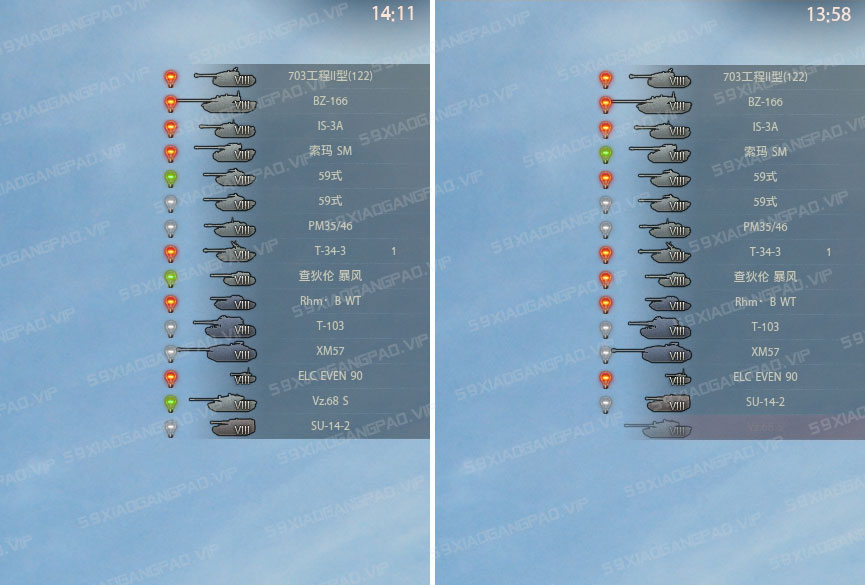The width and height of the screenshot is (865, 585).
Task: Click green bulb beside 索玛 SM in 13:58 panel
Action: click(606, 154)
